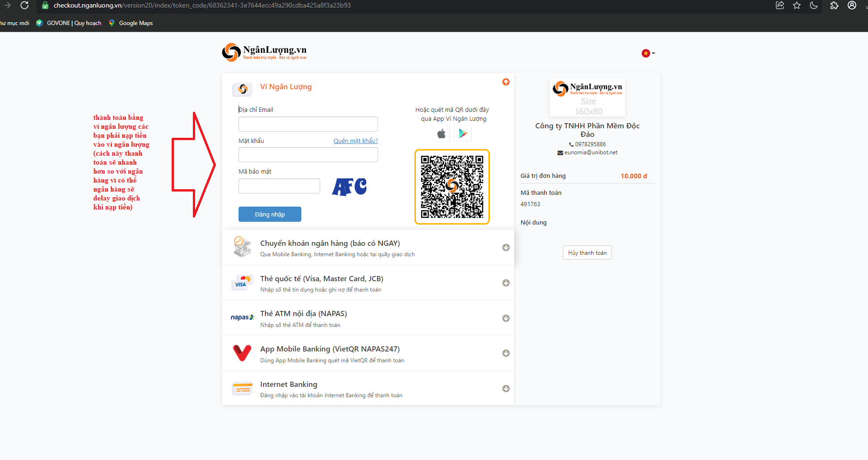Click the browser address bar URL
Image resolution: width=868 pixels, height=460 pixels.
tap(202, 5)
